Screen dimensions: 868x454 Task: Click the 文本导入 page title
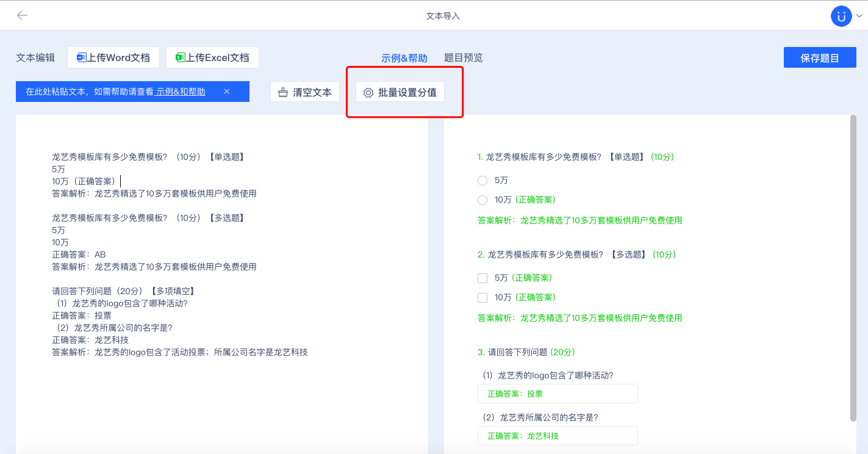click(443, 16)
